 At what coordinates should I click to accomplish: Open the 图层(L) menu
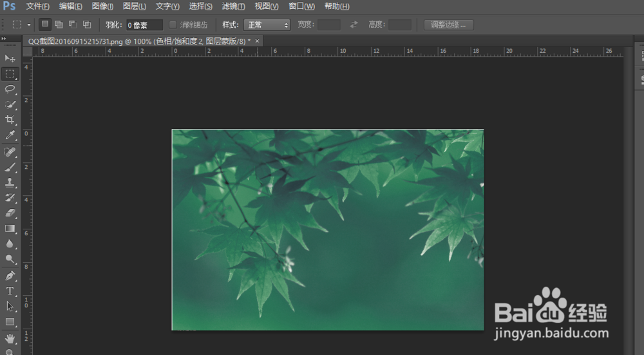coord(135,6)
